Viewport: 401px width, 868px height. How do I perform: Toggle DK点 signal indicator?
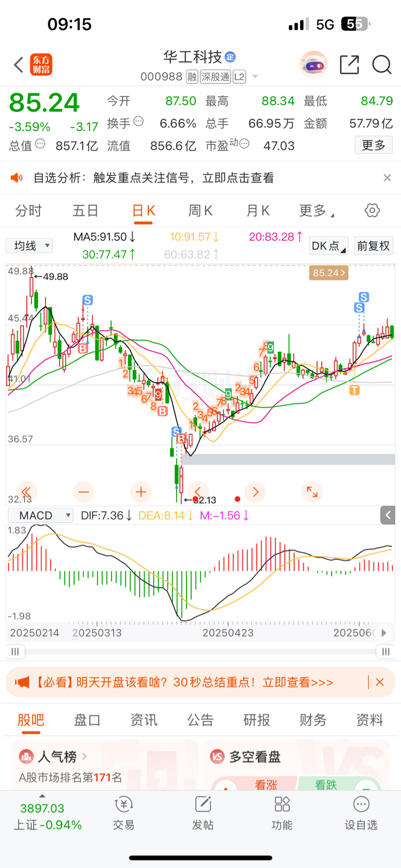328,246
